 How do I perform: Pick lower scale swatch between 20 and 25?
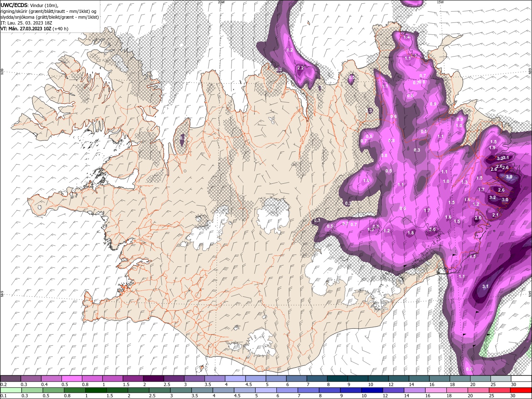(478, 390)
